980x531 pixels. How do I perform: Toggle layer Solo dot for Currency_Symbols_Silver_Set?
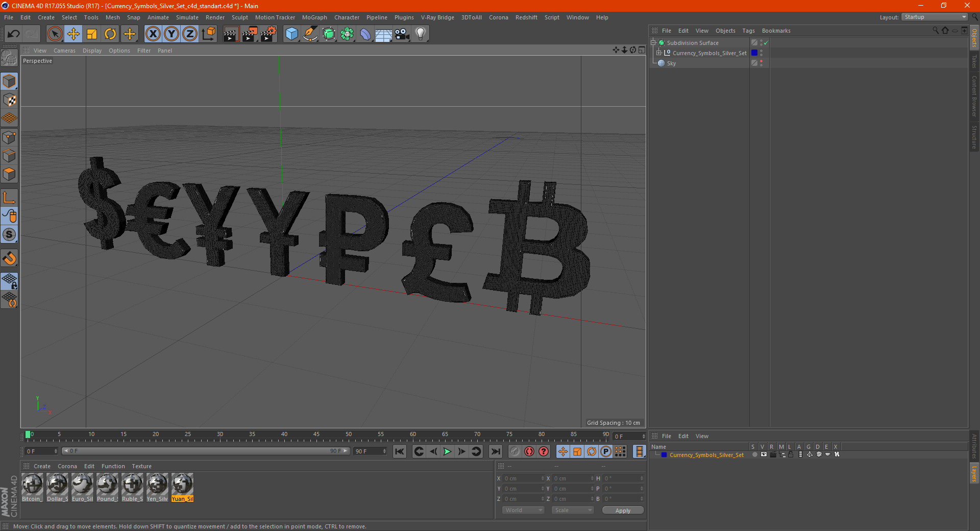coord(754,454)
